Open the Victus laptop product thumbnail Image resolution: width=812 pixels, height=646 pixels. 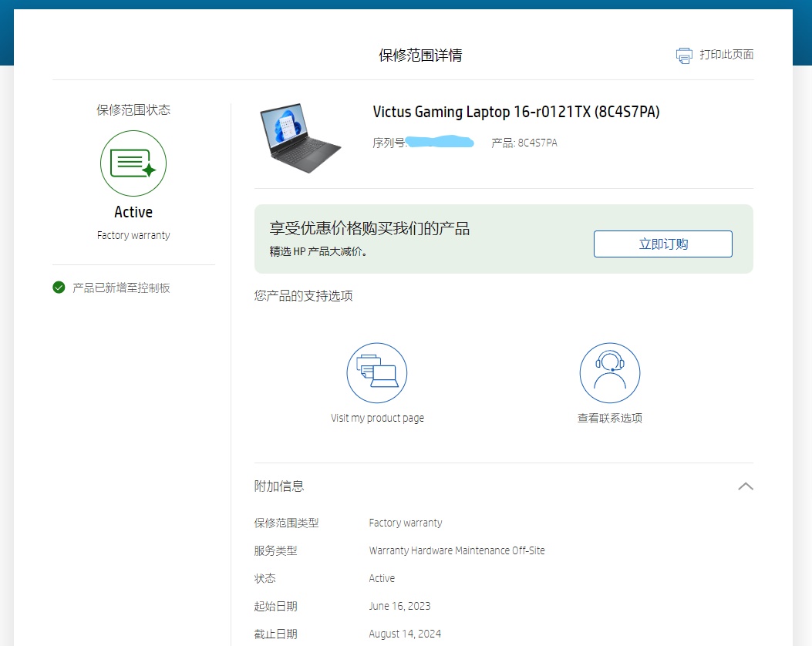tap(301, 138)
